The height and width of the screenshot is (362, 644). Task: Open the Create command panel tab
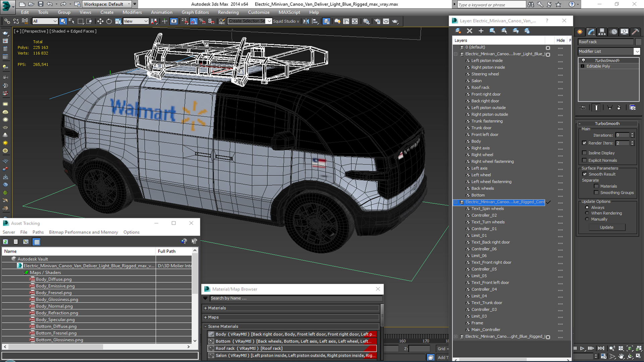pyautogui.click(x=580, y=32)
